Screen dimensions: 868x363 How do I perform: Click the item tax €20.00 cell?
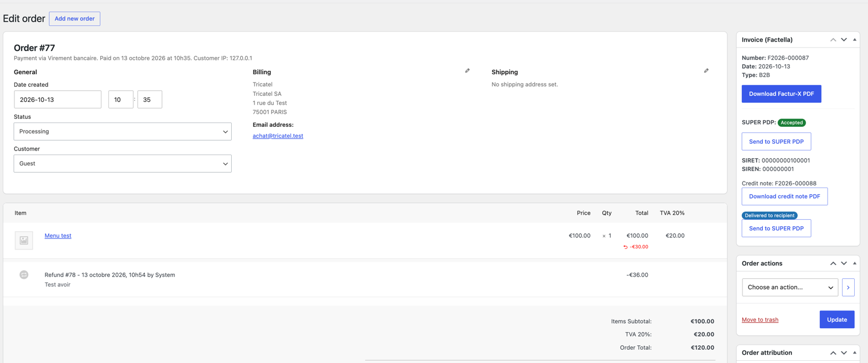(675, 236)
